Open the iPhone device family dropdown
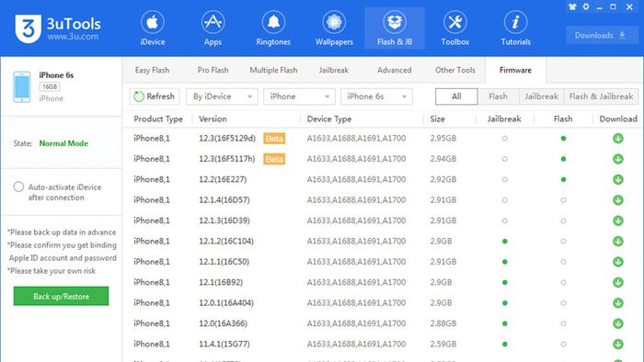 pos(299,96)
